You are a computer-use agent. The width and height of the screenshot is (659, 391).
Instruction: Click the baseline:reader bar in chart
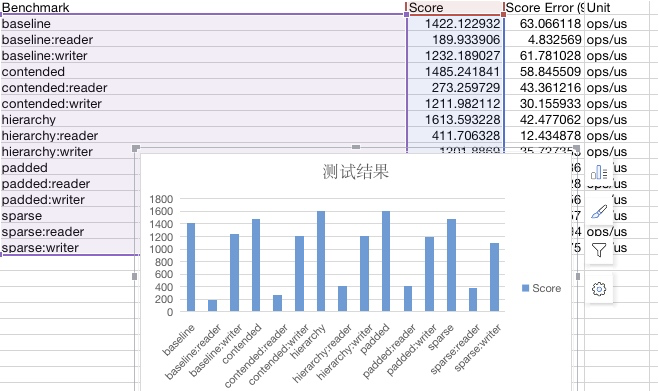click(x=213, y=306)
